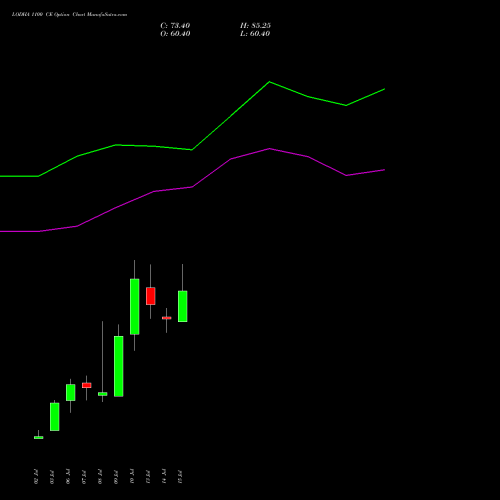Select the 14 Jul date label
Viewport: 500px width, 500px height.
click(164, 477)
